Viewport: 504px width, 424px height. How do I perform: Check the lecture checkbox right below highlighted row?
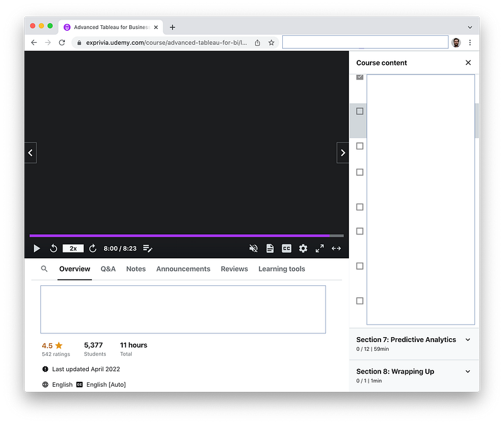360,146
